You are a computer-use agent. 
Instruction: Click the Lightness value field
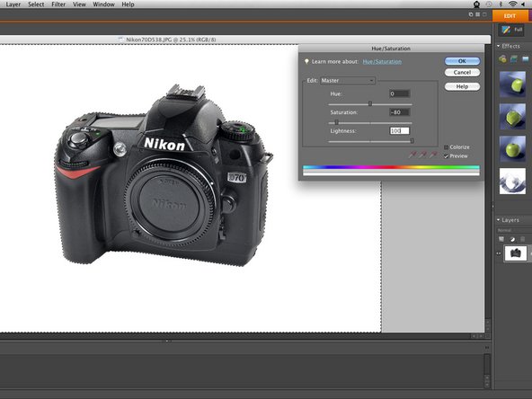[x=400, y=130]
